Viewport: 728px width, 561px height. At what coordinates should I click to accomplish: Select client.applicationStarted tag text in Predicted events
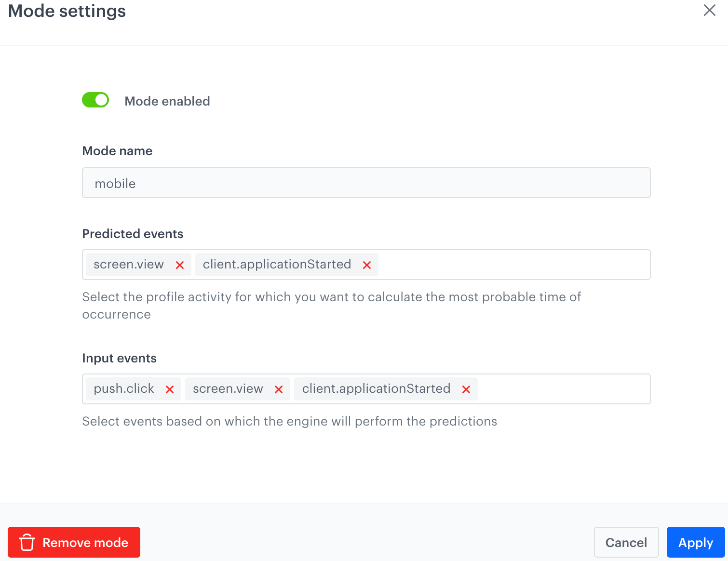(277, 265)
